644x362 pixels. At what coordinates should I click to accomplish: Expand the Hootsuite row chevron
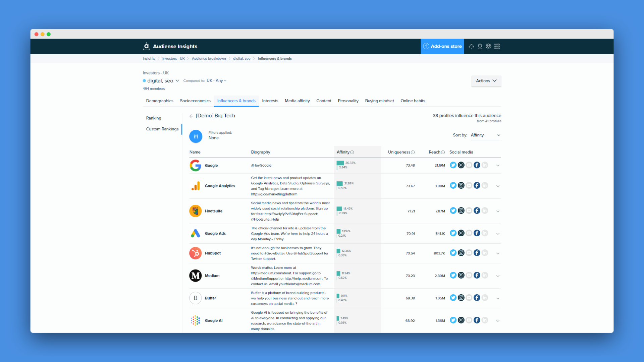click(498, 211)
